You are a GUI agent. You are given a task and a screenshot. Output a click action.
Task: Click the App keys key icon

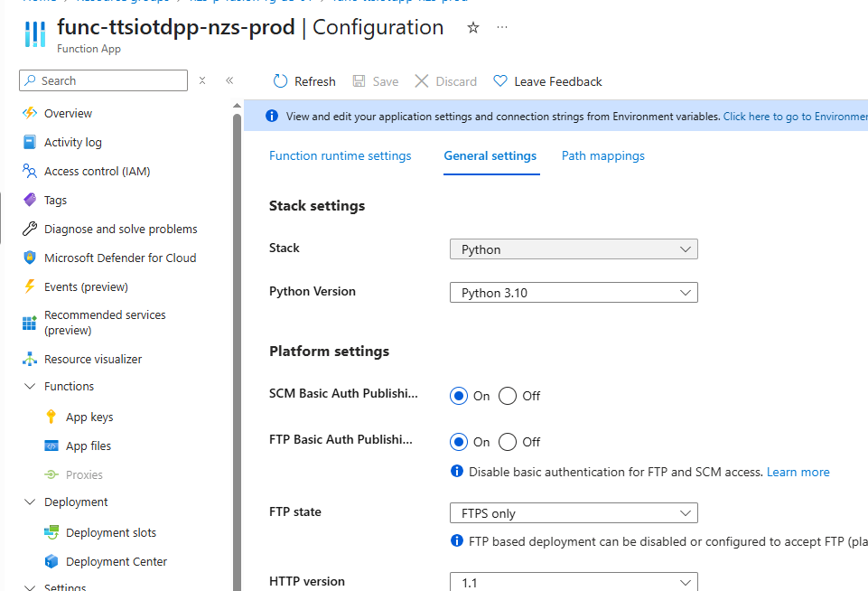coord(51,417)
